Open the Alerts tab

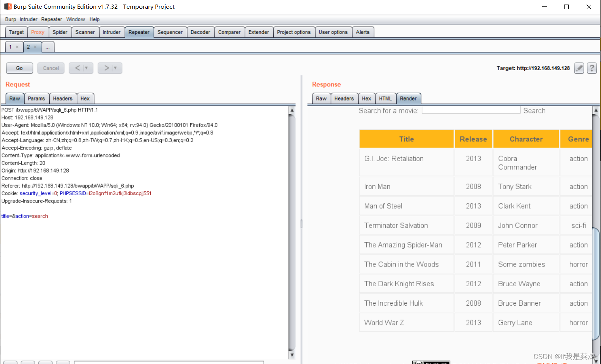(x=363, y=32)
